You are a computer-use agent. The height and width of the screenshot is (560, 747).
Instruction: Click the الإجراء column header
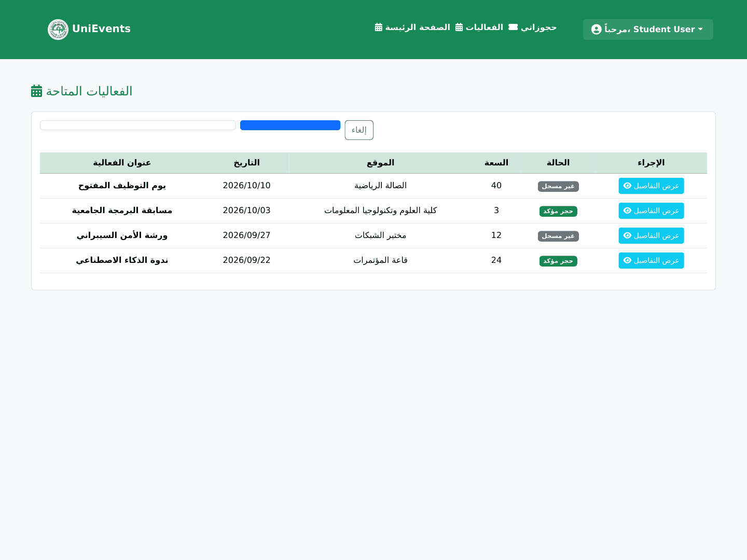651,163
